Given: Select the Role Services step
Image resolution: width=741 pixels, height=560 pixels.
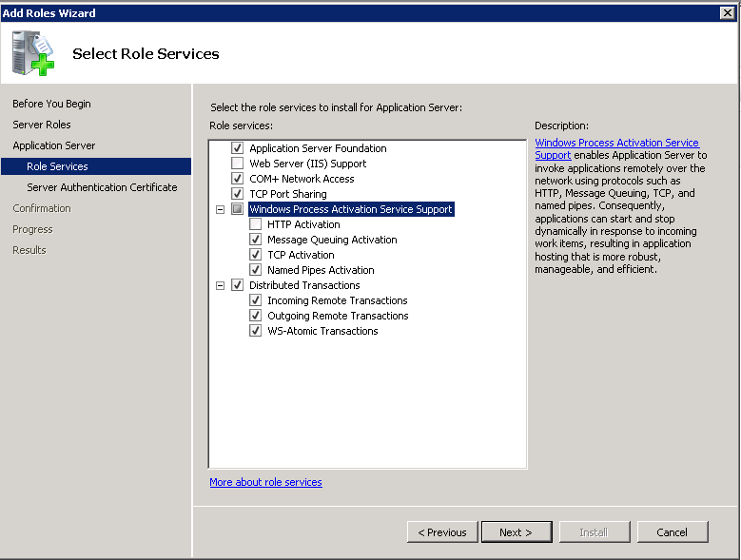Looking at the screenshot, I should point(96,166).
